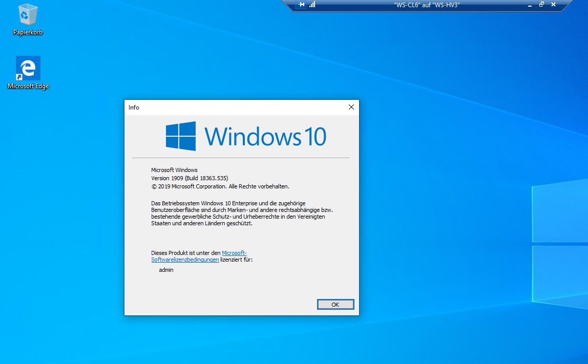Click the Info dialog title bar text
This screenshot has height=364, width=588.
pyautogui.click(x=134, y=108)
